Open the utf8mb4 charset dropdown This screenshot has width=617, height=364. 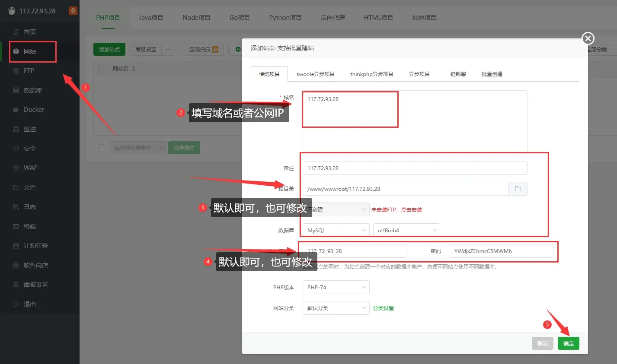coord(406,230)
